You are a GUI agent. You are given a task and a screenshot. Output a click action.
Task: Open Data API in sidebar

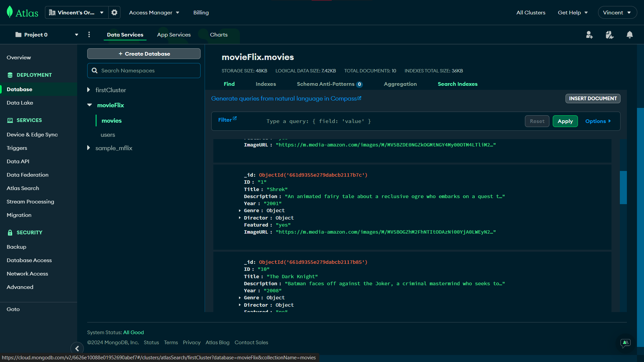18,161
